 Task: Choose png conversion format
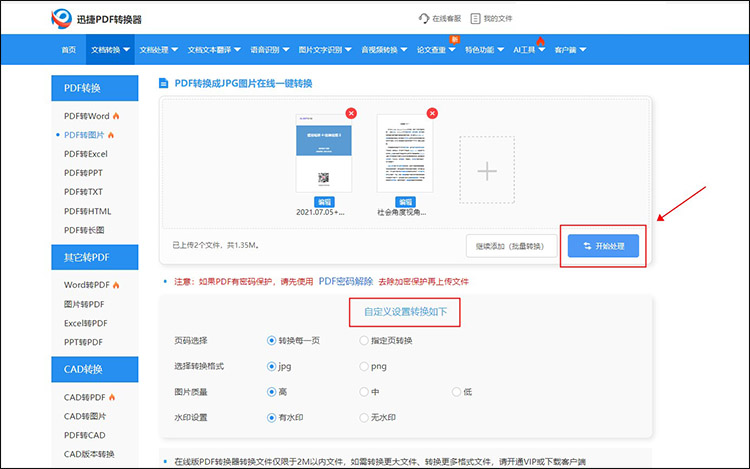pos(364,367)
